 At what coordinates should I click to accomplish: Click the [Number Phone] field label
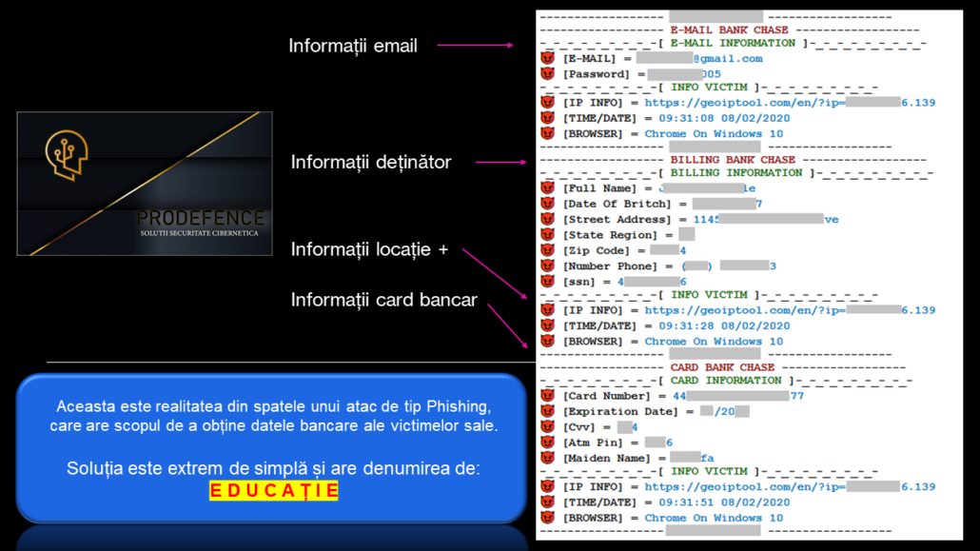[x=610, y=266]
